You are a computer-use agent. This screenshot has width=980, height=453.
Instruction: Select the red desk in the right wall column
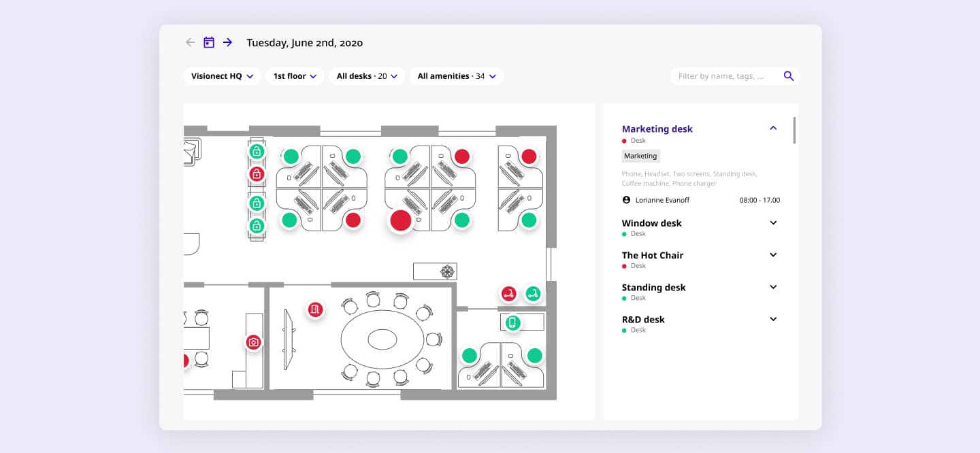[x=529, y=156]
